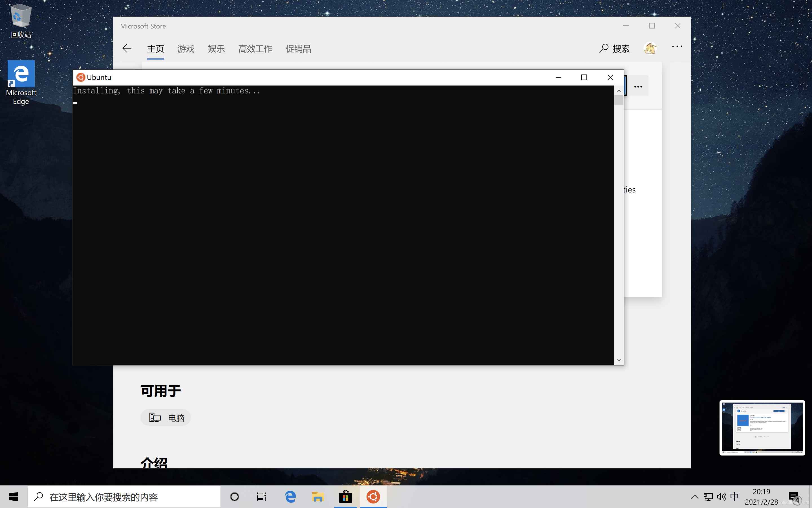This screenshot has width=812, height=508.
Task: Open Task View on the taskbar
Action: pyautogui.click(x=261, y=497)
